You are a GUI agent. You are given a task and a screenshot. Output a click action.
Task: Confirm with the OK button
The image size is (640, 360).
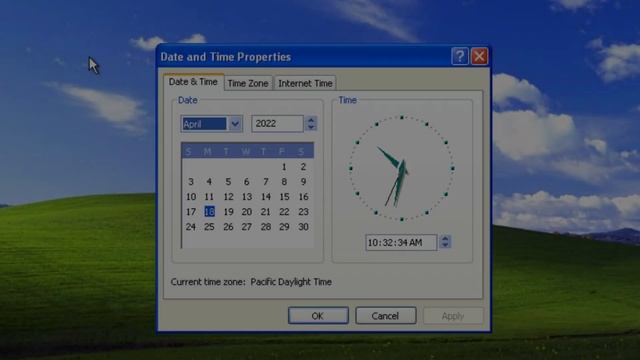click(x=318, y=316)
